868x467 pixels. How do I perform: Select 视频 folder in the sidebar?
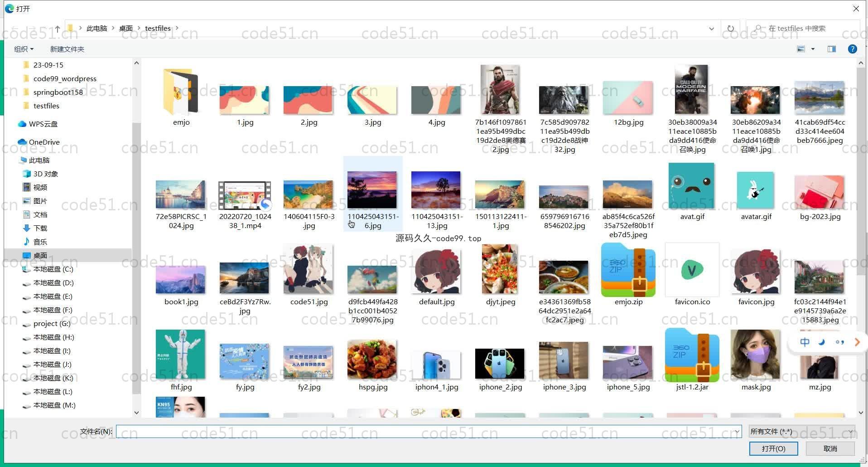point(35,187)
